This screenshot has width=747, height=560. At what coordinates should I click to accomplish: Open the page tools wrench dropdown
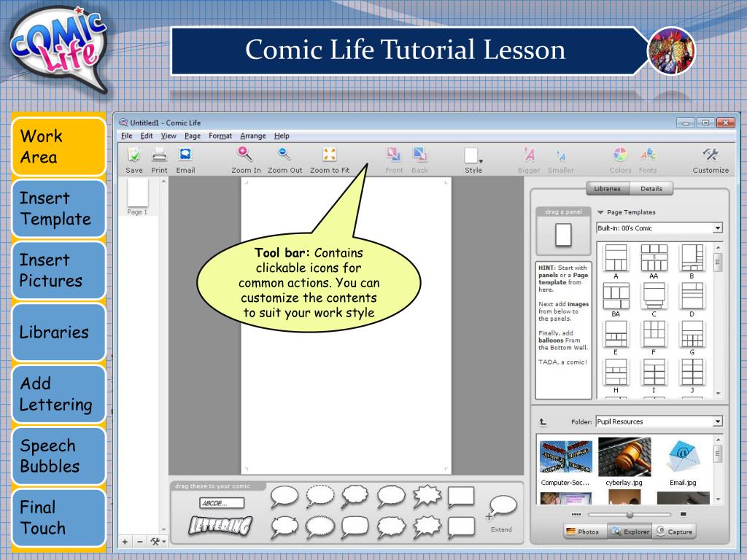[158, 542]
